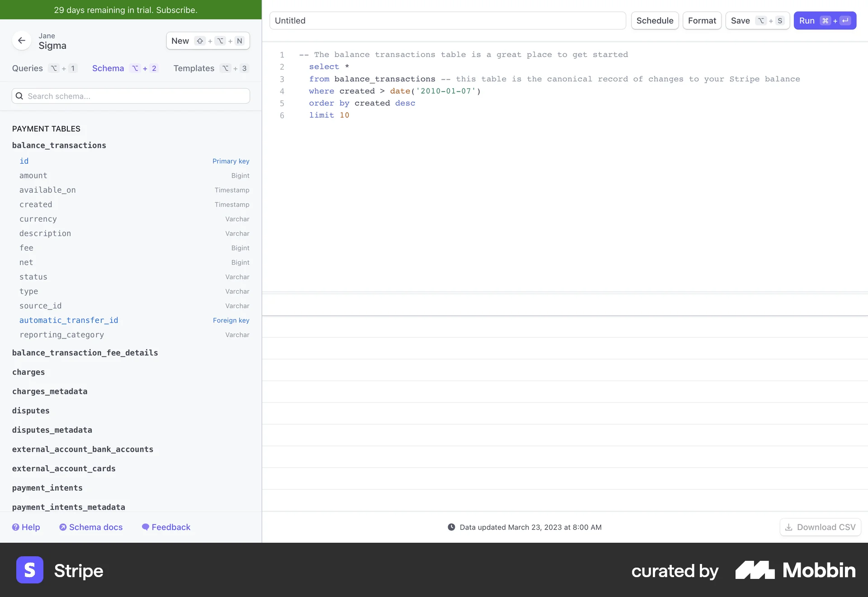
Task: Click the magnifier icon in schema search
Action: point(20,95)
